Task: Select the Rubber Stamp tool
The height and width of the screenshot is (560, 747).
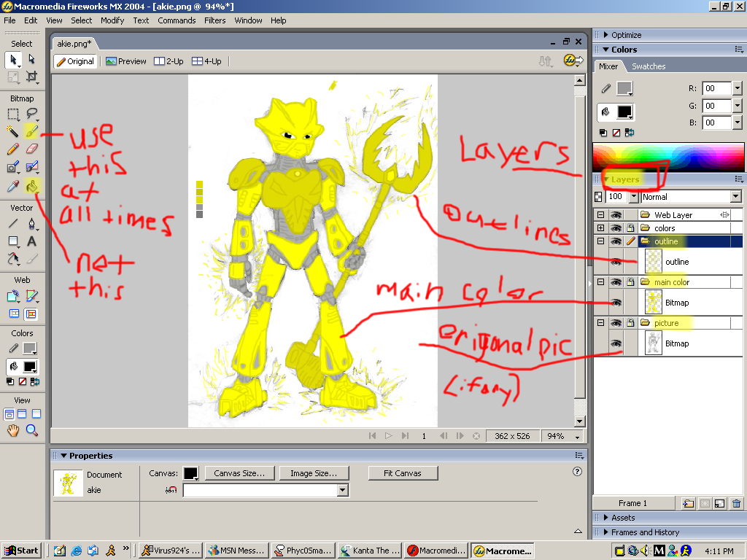Action: pyautogui.click(x=31, y=167)
